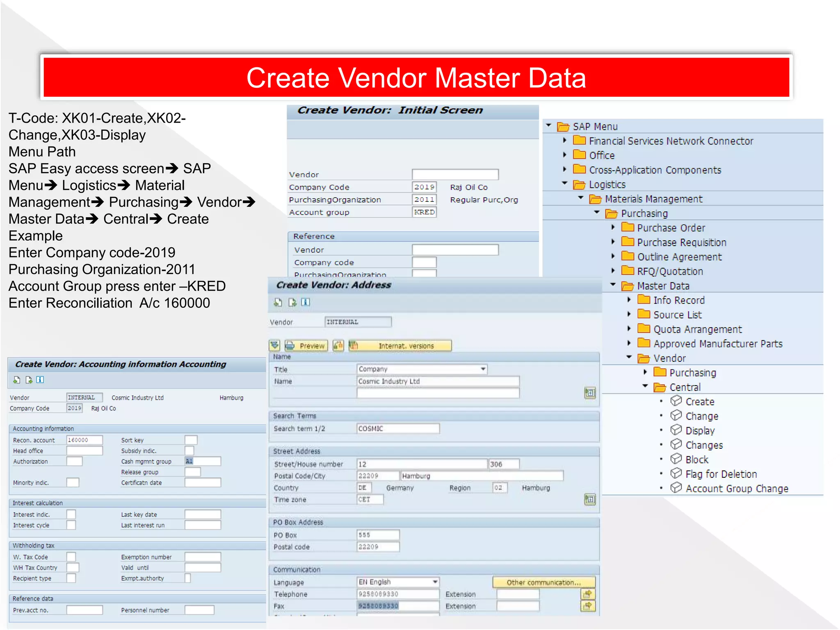Click the Change transaction cube icon under Central
This screenshot has height=630, width=840.
676,415
